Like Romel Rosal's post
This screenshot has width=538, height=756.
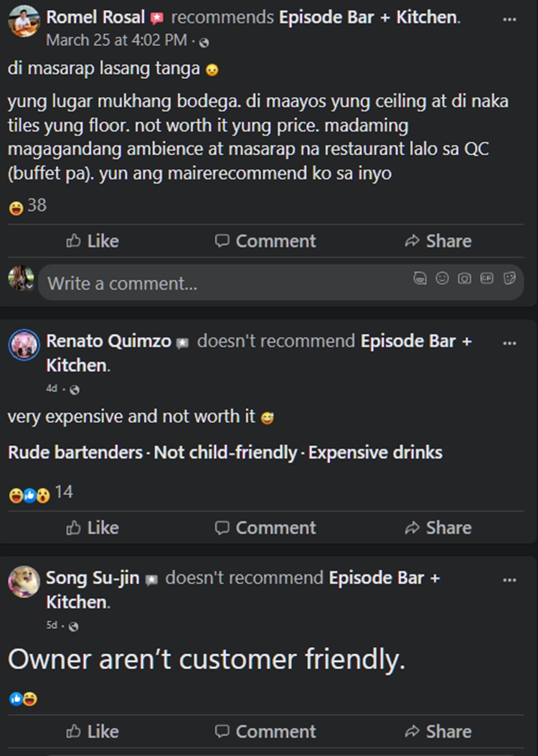point(93,241)
